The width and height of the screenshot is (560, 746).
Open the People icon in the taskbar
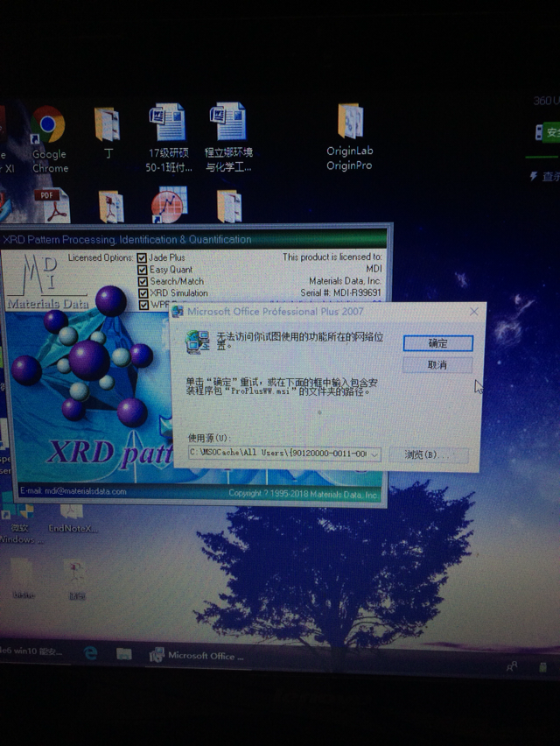(512, 666)
